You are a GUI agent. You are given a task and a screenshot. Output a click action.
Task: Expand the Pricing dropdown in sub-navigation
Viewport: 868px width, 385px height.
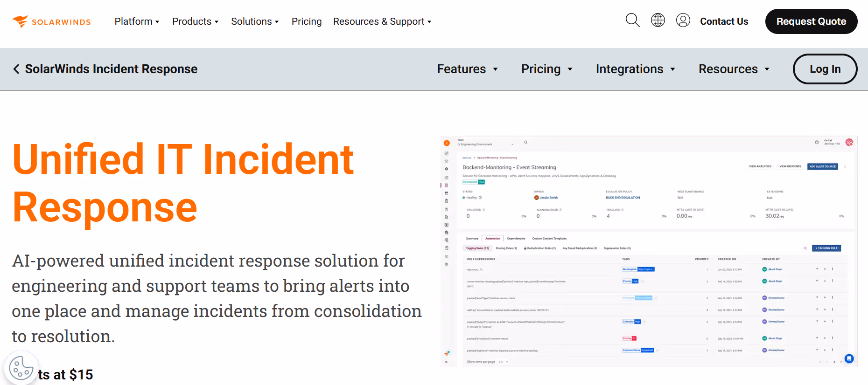(547, 69)
